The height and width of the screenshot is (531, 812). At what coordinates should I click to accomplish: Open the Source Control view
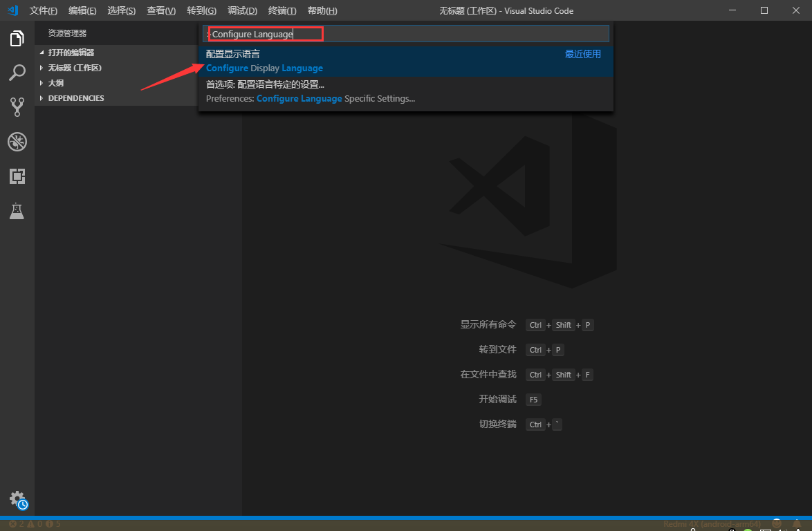pyautogui.click(x=17, y=107)
